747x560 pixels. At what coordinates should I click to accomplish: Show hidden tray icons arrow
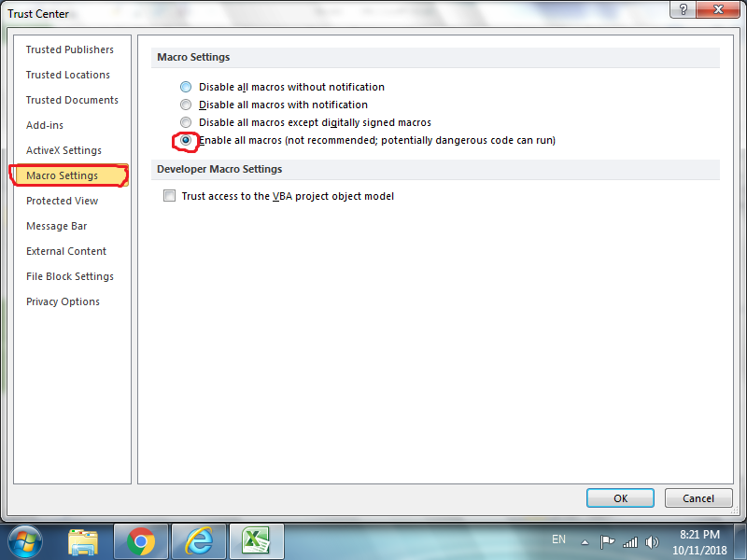point(585,542)
